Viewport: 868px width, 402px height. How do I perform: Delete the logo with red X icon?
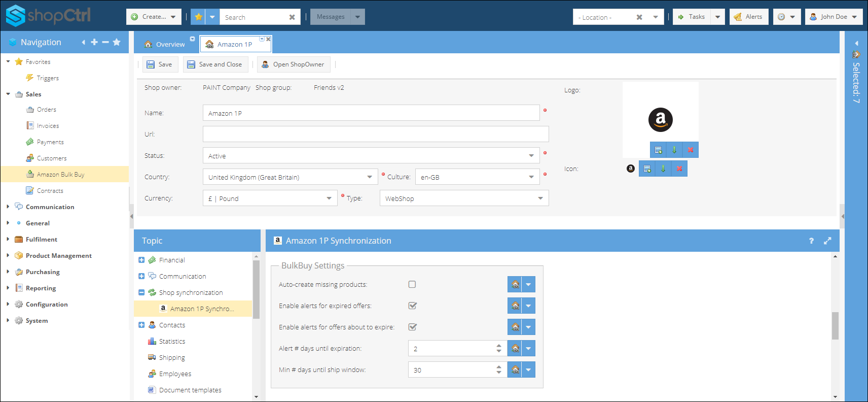coord(691,150)
